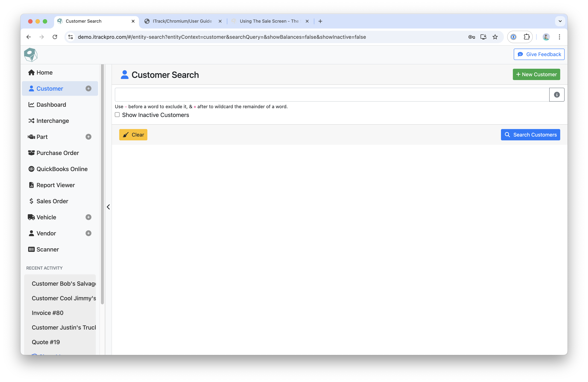This screenshot has width=588, height=382.
Task: Switch to ITrack/Chromium/User Guide tab
Action: click(x=182, y=21)
